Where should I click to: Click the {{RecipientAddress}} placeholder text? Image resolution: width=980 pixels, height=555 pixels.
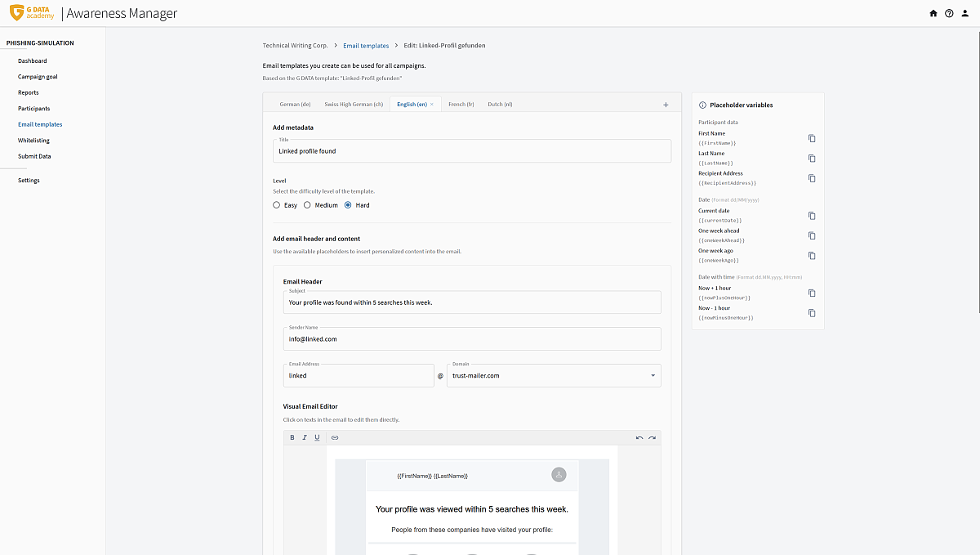click(728, 183)
